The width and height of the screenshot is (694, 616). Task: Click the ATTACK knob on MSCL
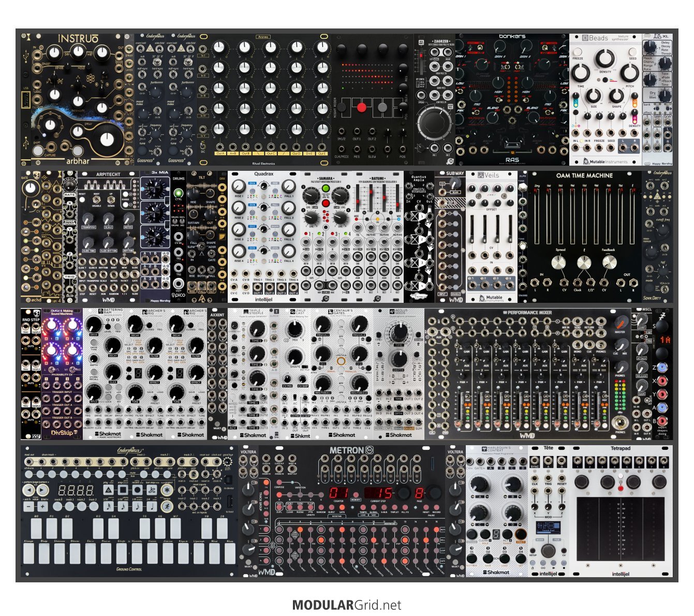click(642, 349)
